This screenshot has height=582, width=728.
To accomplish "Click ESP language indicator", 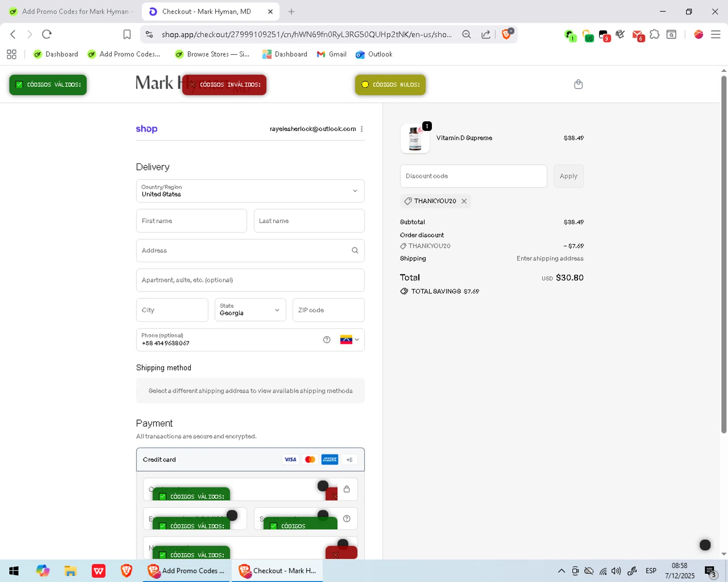I will 651,571.
